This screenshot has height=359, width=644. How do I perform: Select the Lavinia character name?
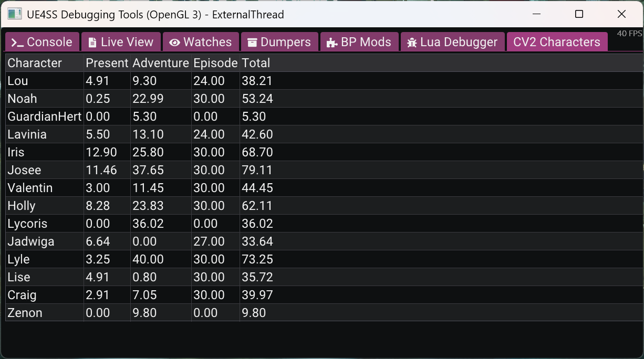27,134
